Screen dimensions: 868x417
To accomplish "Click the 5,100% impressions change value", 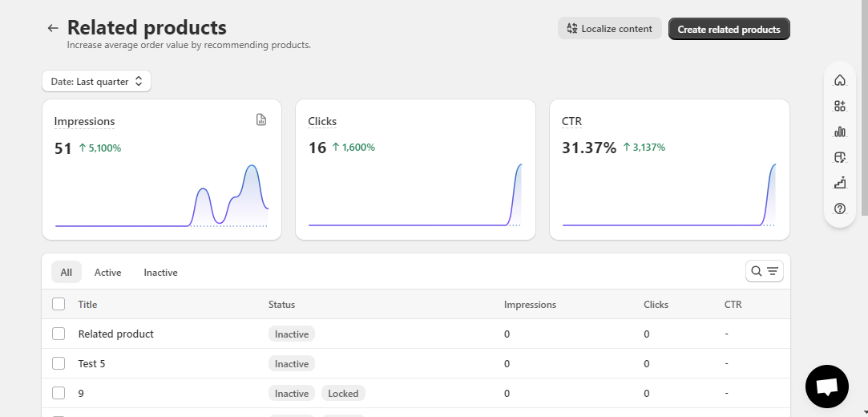I will click(100, 148).
